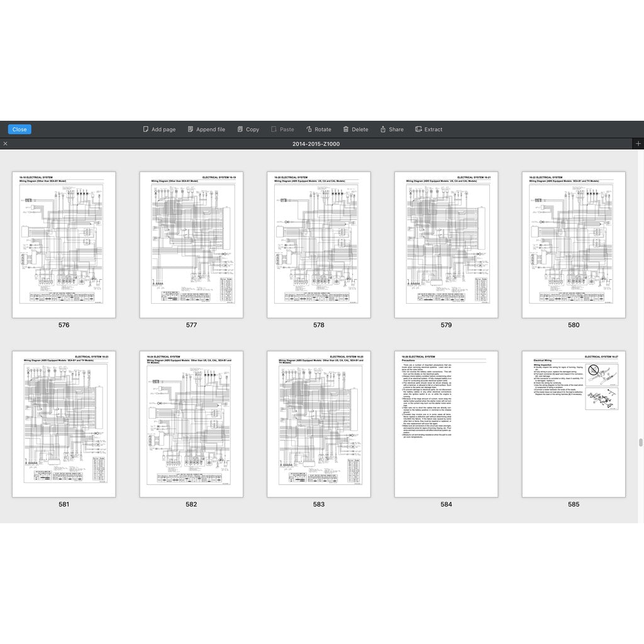Pick the page 579 ABS wiring thumbnail

pyautogui.click(x=446, y=245)
